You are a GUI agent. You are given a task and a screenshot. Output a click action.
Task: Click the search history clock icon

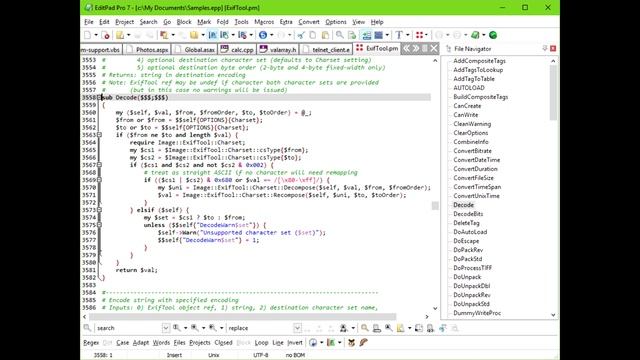[313, 342]
